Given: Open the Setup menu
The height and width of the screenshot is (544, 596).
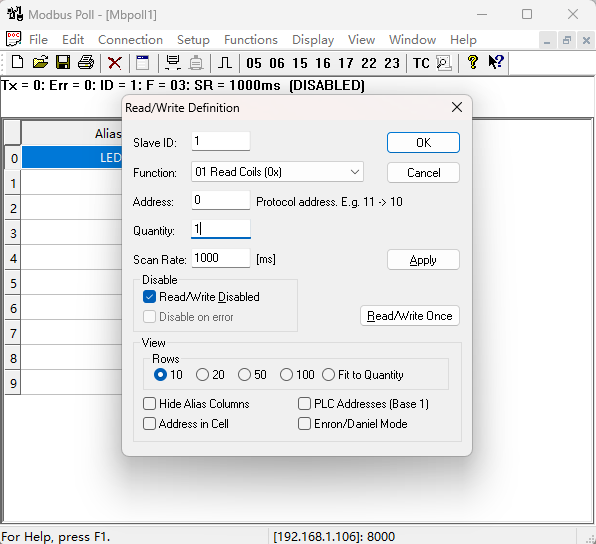Looking at the screenshot, I should click(x=193, y=40).
